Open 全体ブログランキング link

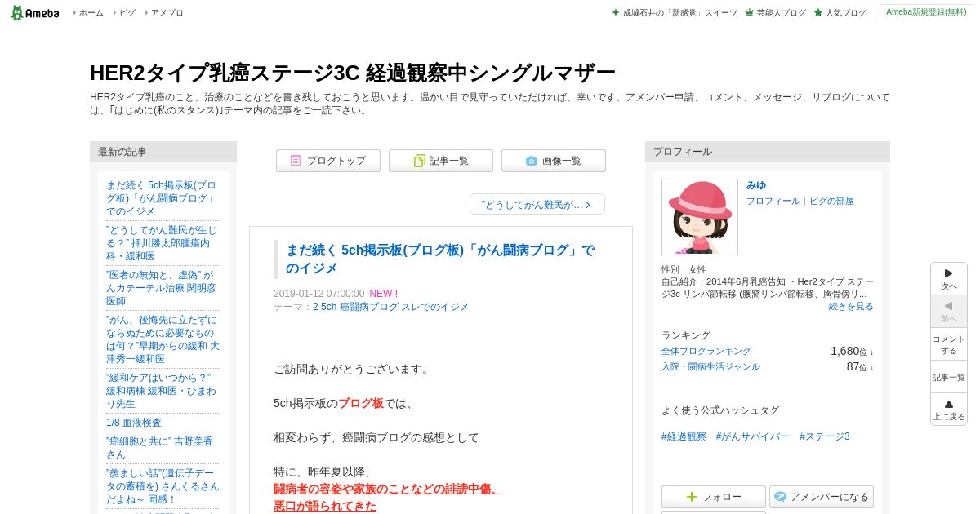pos(706,351)
